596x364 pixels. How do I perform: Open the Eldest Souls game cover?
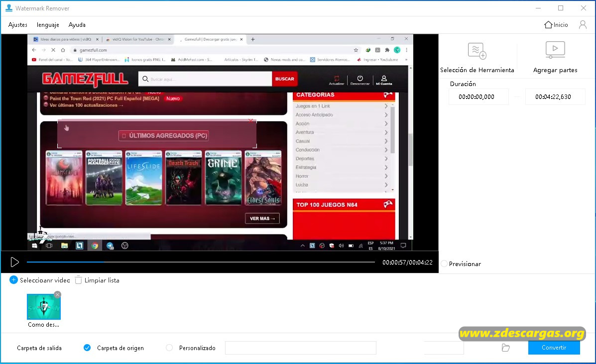tap(263, 178)
